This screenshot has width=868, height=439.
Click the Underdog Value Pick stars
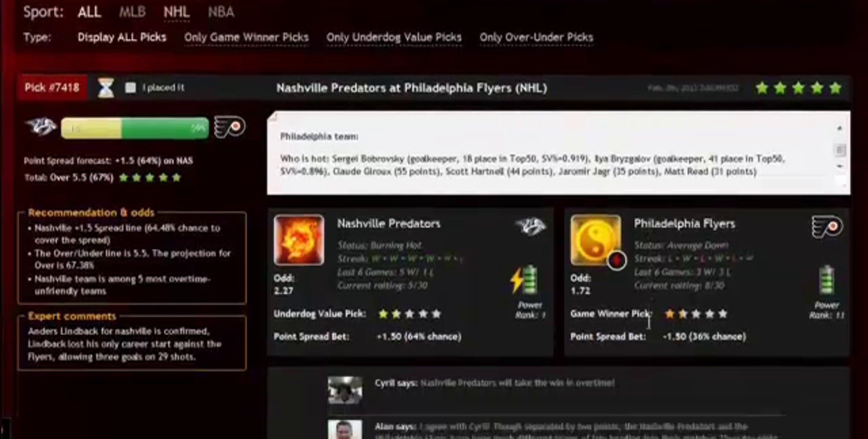pos(409,314)
